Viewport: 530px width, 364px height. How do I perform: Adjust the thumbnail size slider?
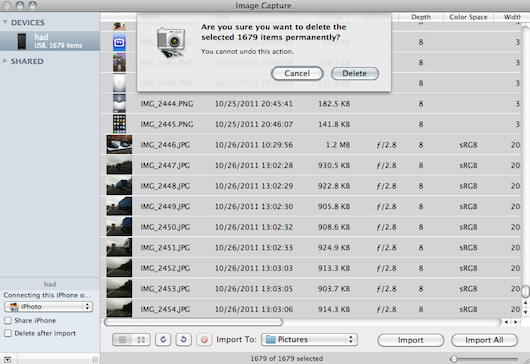[454, 359]
